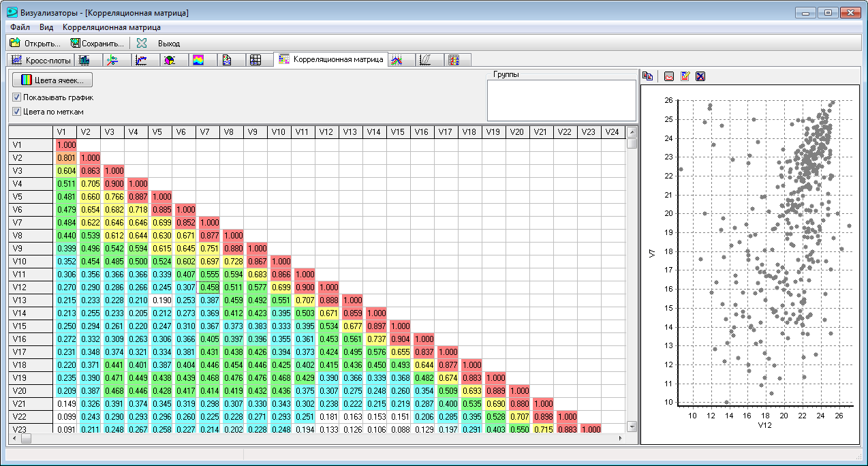The width and height of the screenshot is (868, 466).
Task: Toggle the Цвета по меткам checkbox
Action: coord(48,111)
